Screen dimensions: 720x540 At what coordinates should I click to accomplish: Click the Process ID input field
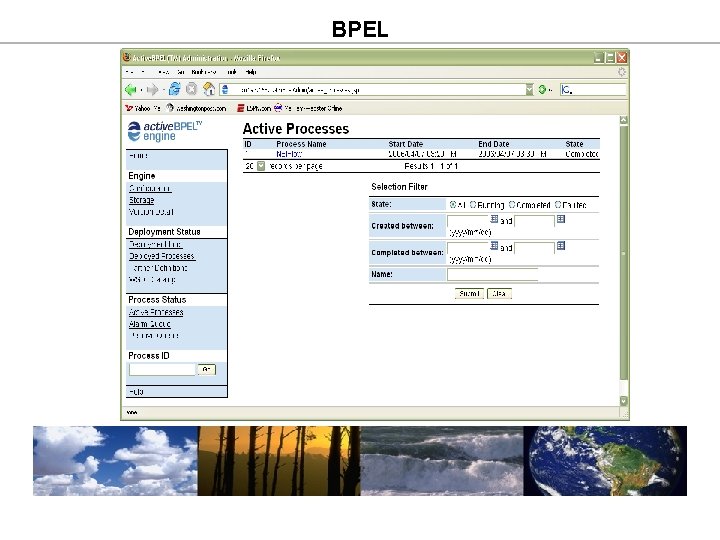click(163, 369)
